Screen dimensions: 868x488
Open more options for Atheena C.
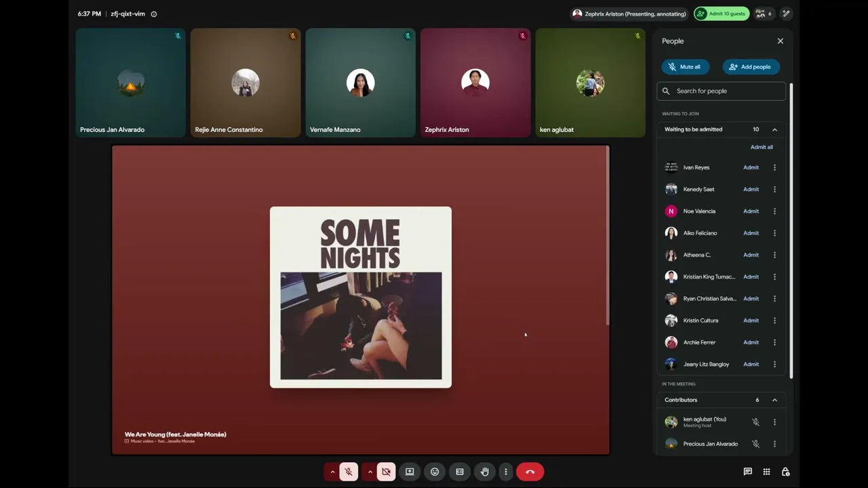click(774, 255)
